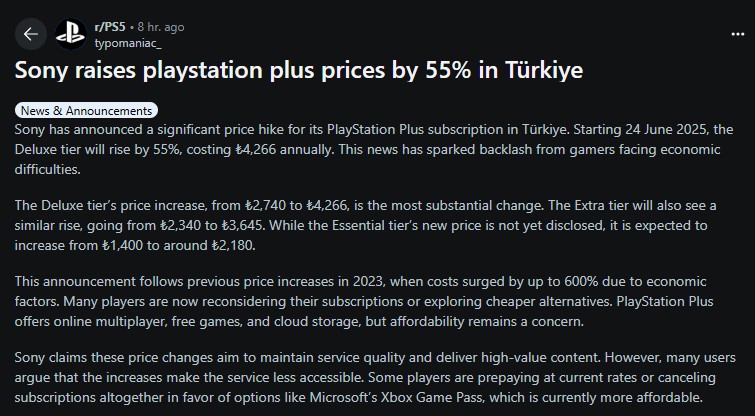Click the paragraph beginning "Sony claims these"
Screen dimensions: 755x416
tap(375, 377)
